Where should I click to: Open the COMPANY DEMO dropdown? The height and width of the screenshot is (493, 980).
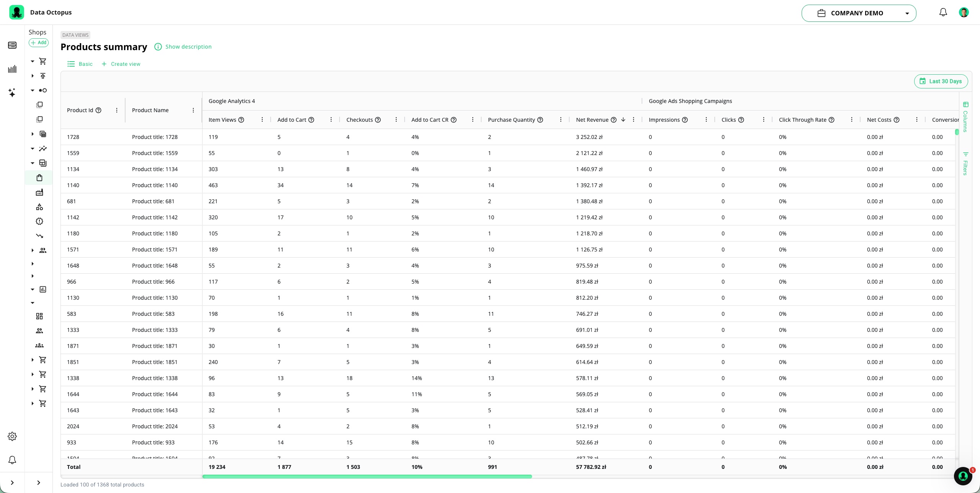[859, 13]
